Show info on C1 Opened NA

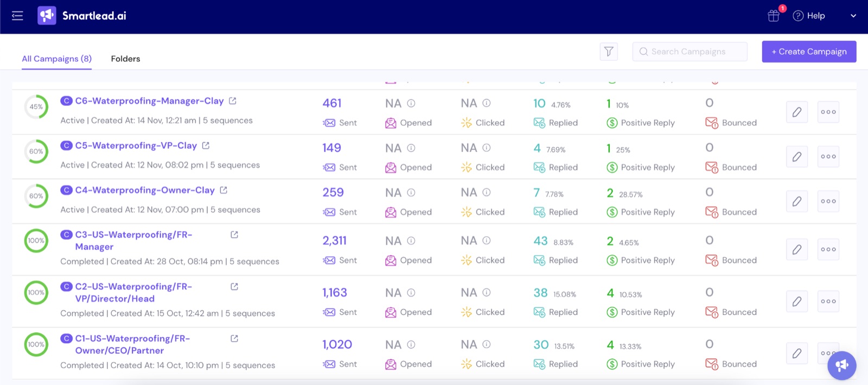coord(411,344)
